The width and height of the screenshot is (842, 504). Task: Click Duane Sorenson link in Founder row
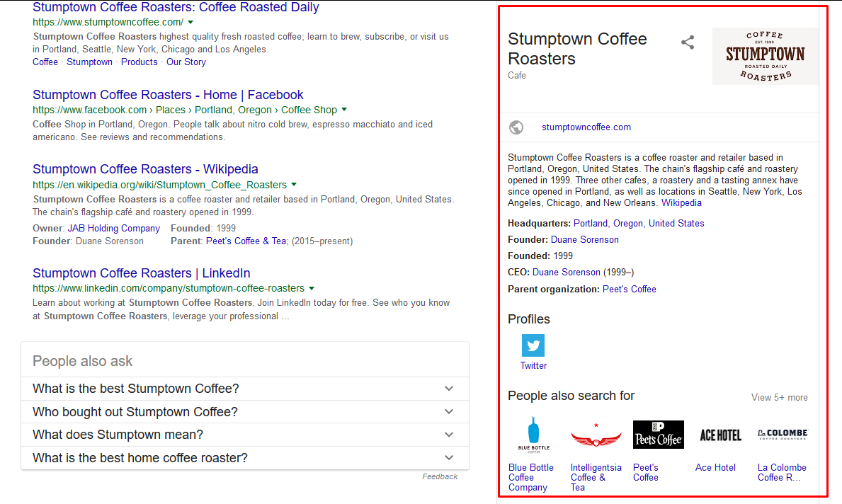pos(585,240)
